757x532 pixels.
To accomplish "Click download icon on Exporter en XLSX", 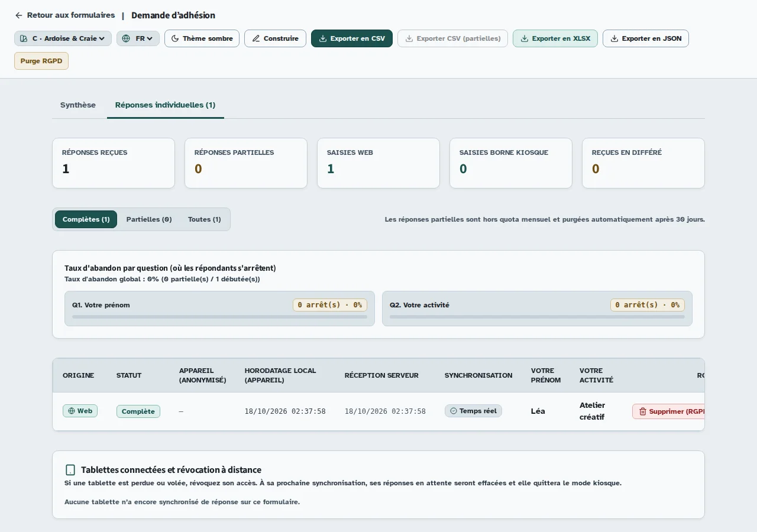I will 525,38.
